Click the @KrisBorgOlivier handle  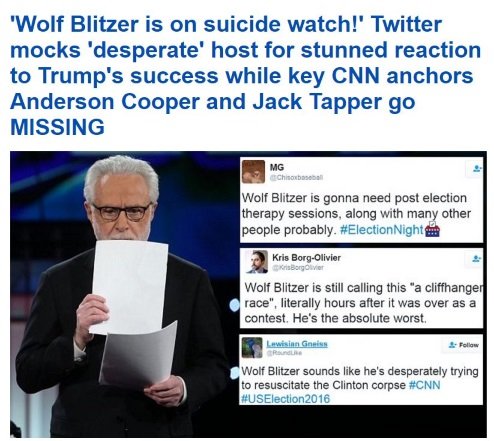298,267
